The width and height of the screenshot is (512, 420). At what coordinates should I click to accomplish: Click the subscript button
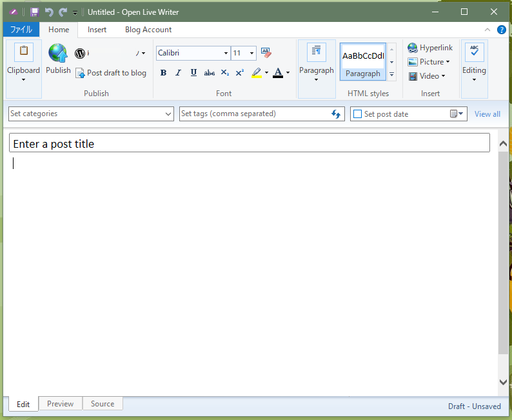[x=224, y=73]
